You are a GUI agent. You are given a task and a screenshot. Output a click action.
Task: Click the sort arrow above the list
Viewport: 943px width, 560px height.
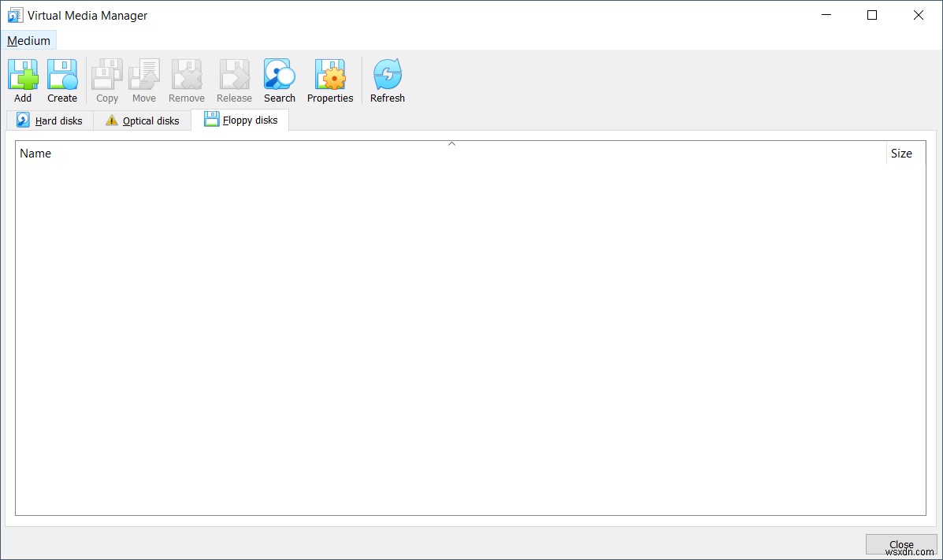(451, 144)
